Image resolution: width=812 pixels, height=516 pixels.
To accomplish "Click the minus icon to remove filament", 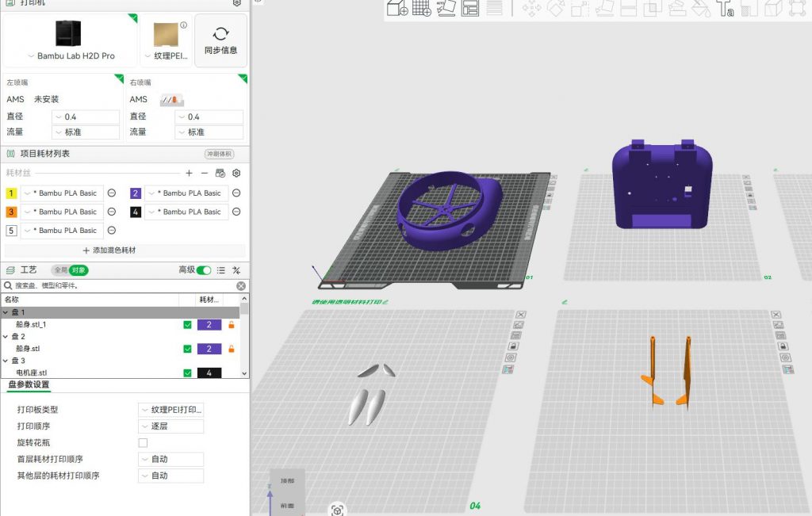I will (x=205, y=173).
